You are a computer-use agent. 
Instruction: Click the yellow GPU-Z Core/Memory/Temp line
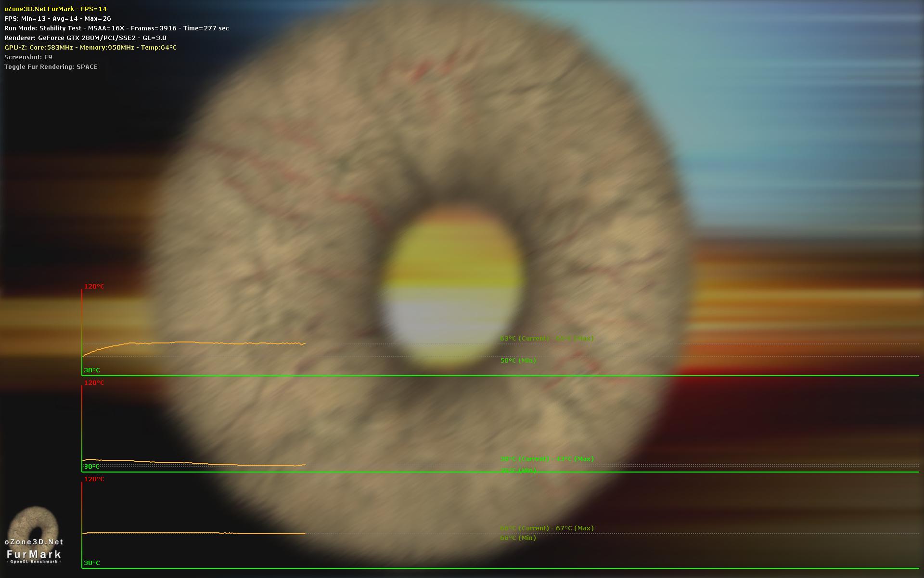point(90,47)
